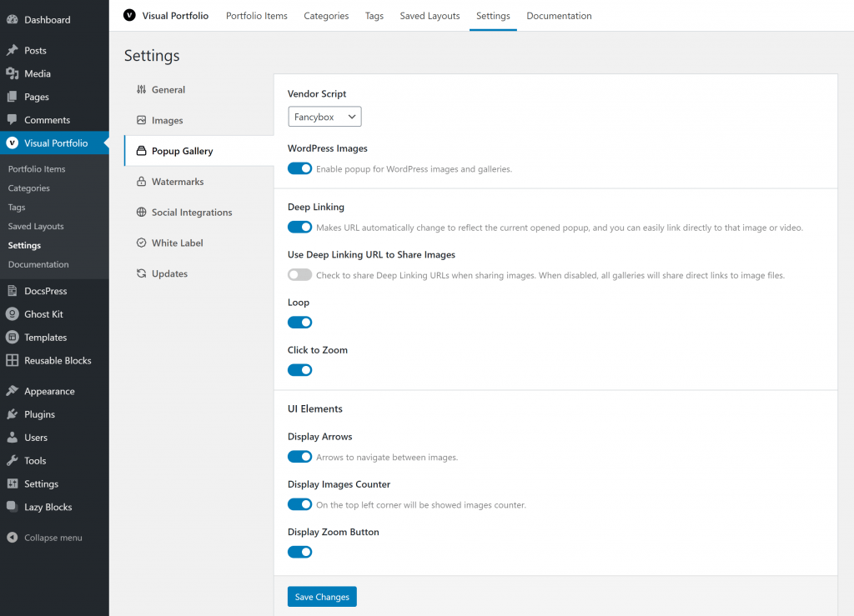Click the Pages icon in sidebar
Image resolution: width=854 pixels, height=616 pixels.
[x=12, y=97]
